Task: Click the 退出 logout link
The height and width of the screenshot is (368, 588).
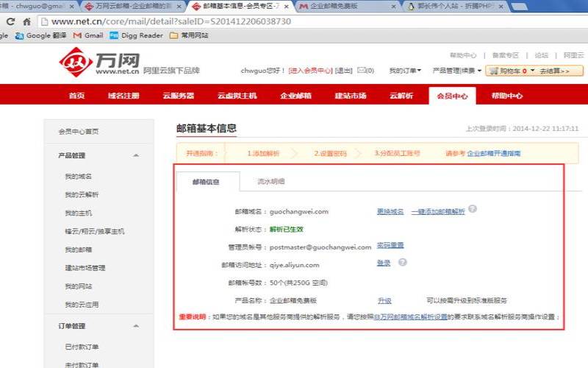Action: [x=343, y=70]
